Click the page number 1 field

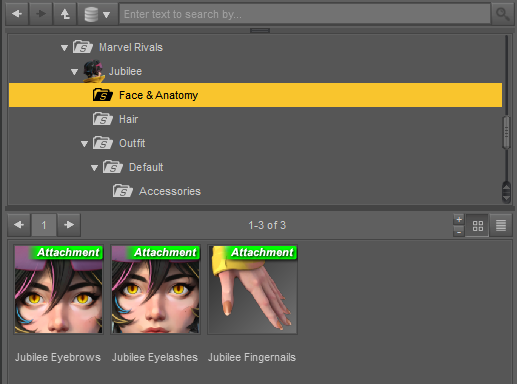pyautogui.click(x=44, y=225)
